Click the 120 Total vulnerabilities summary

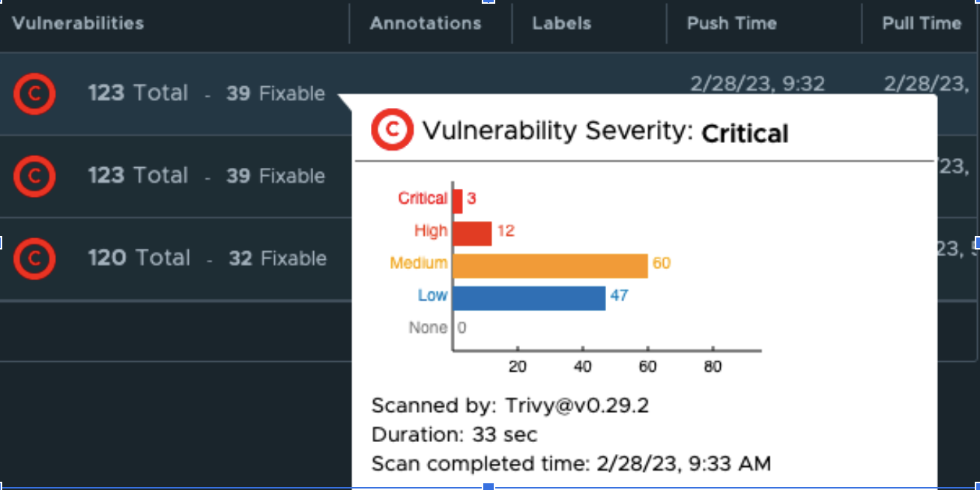(139, 258)
